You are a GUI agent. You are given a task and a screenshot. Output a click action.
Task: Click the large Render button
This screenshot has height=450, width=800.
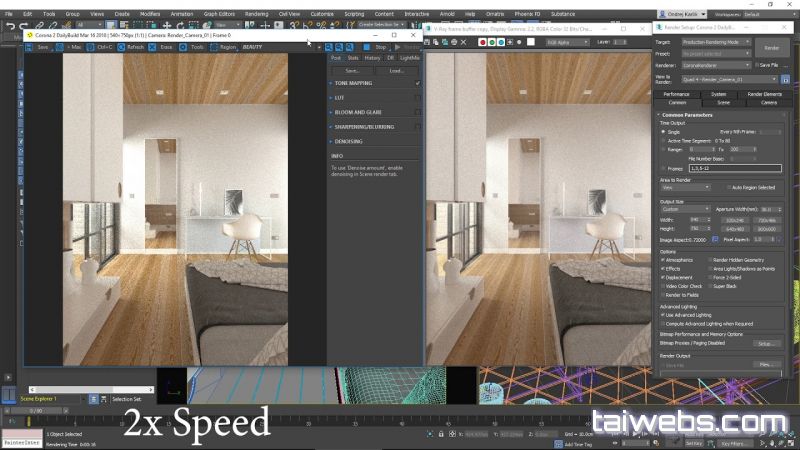pyautogui.click(x=771, y=47)
